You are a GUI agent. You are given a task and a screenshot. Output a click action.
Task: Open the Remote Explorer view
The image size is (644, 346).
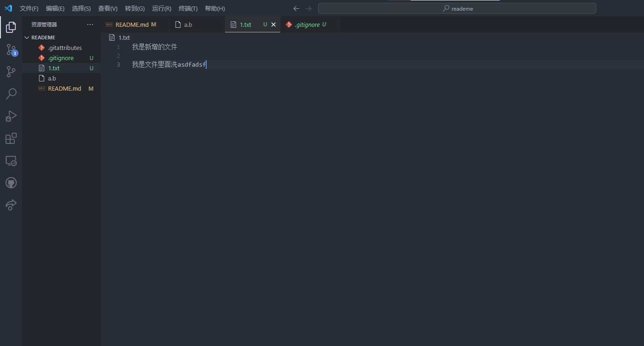point(11,161)
